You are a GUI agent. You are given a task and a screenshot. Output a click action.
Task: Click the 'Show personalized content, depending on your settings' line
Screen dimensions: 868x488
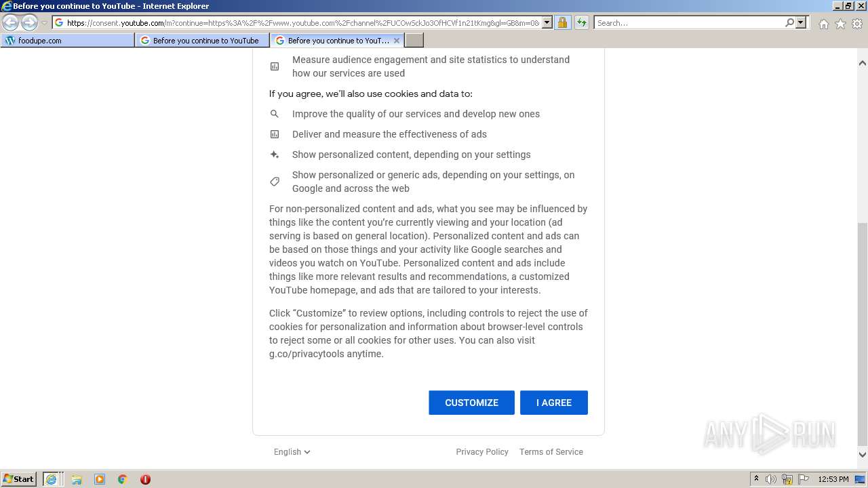pos(412,155)
